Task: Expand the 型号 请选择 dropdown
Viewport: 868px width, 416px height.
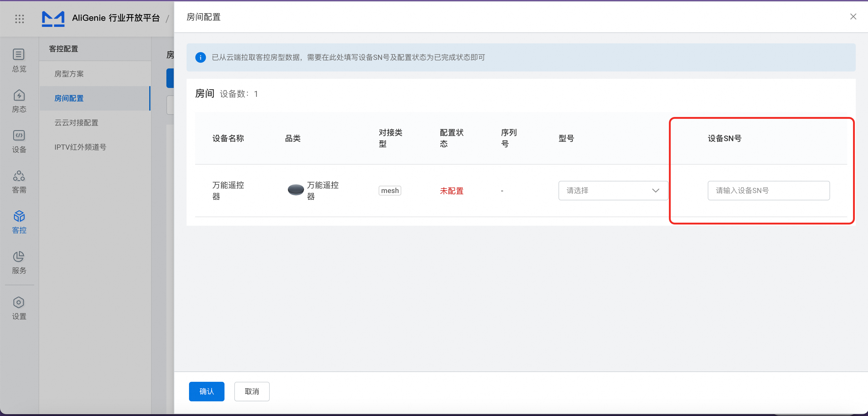Action: pos(606,191)
